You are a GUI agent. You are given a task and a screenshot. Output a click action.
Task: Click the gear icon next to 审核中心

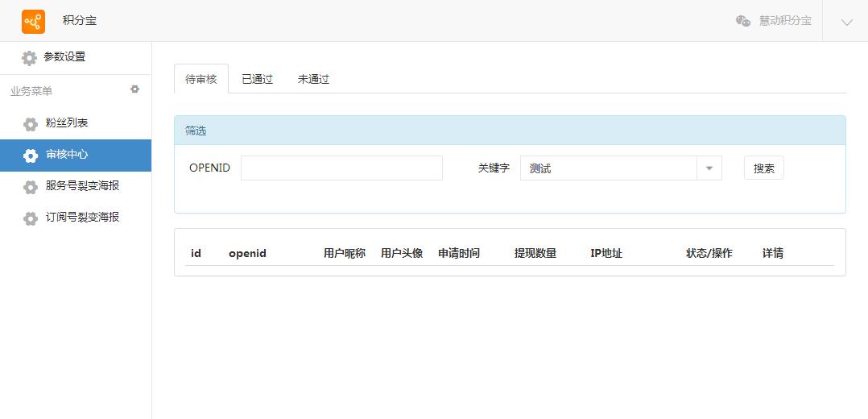coord(31,156)
